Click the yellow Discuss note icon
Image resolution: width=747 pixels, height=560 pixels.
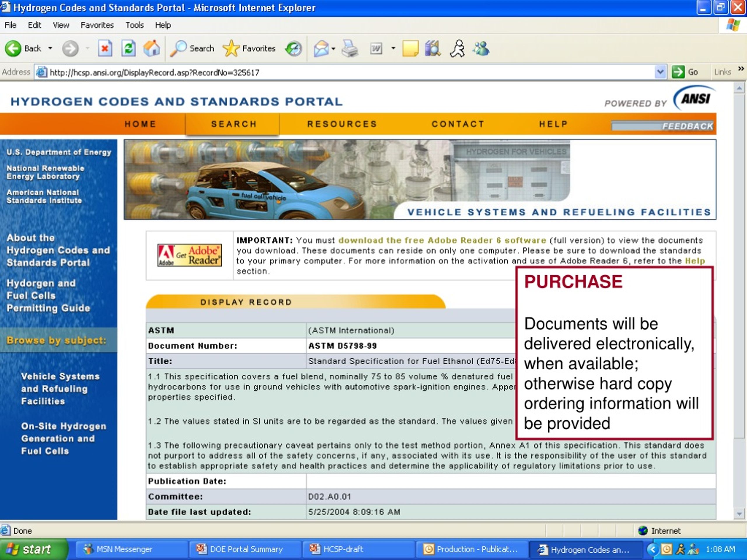(x=411, y=49)
